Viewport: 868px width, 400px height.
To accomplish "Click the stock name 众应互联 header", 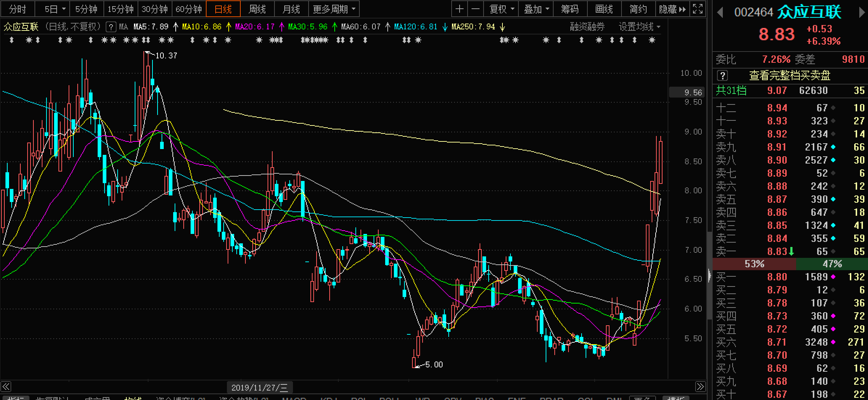I will pos(809,12).
